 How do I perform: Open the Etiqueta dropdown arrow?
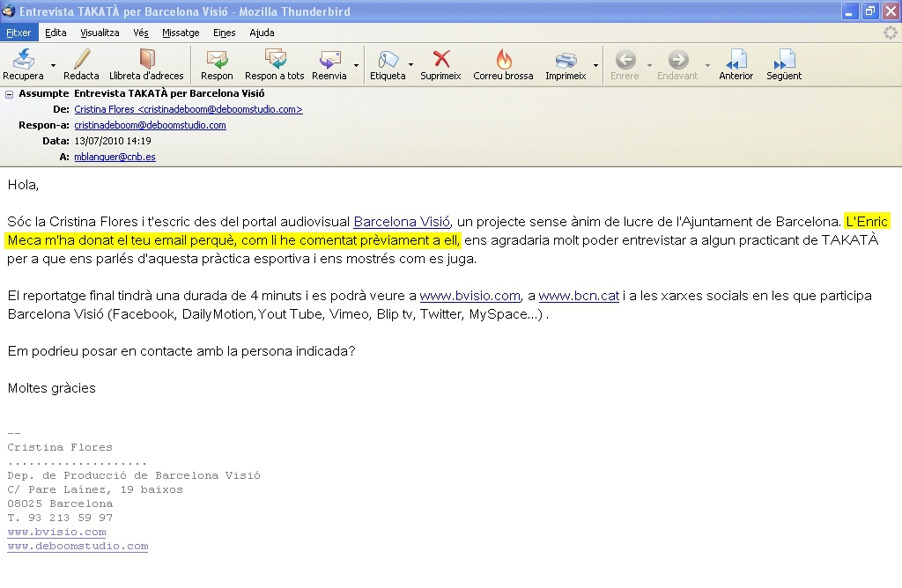(410, 65)
